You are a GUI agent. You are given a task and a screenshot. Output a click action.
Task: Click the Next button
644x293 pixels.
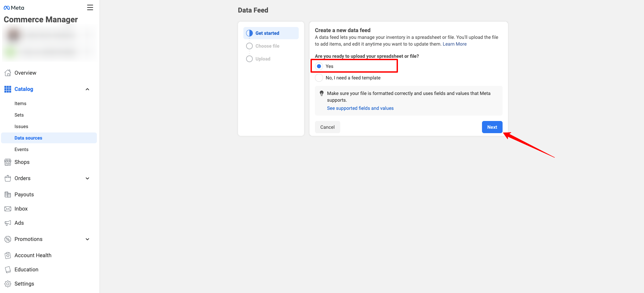[x=492, y=127]
